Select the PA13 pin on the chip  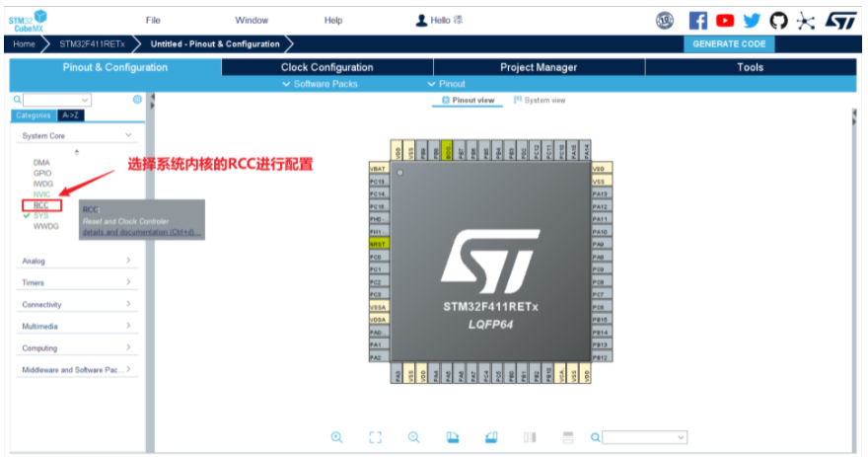click(x=602, y=193)
